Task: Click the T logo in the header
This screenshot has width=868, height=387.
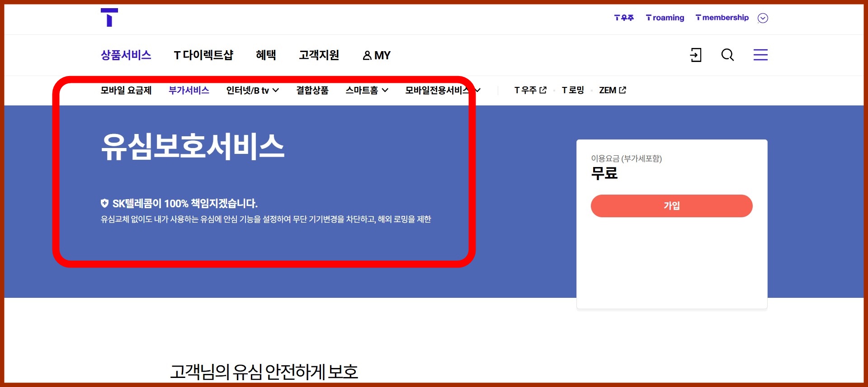Action: pos(109,18)
